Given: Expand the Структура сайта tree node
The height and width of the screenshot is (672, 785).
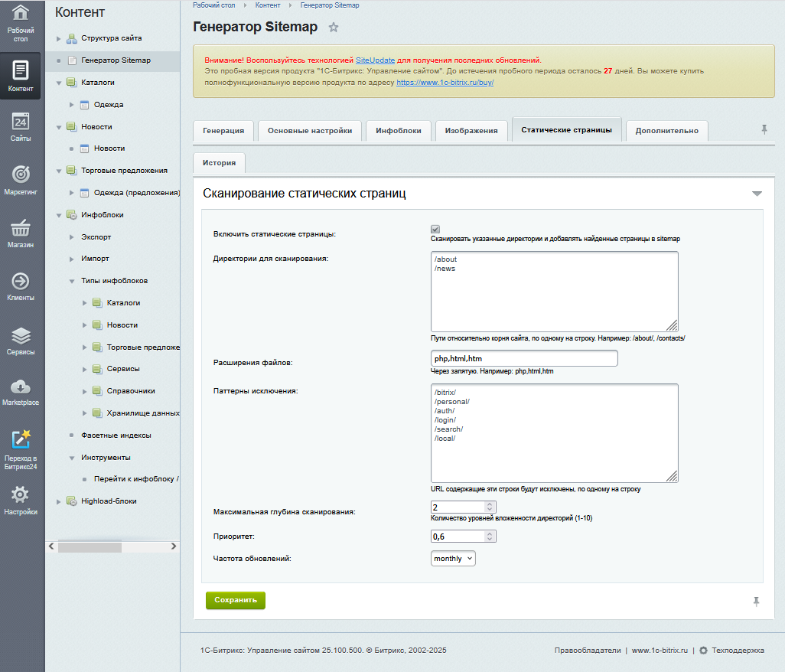Looking at the screenshot, I should click(x=59, y=38).
